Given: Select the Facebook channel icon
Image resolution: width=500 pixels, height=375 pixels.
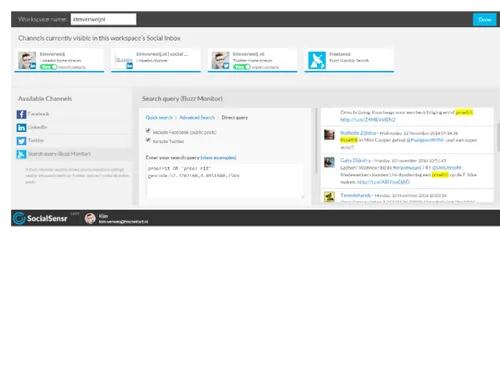Looking at the screenshot, I should pos(21,114).
